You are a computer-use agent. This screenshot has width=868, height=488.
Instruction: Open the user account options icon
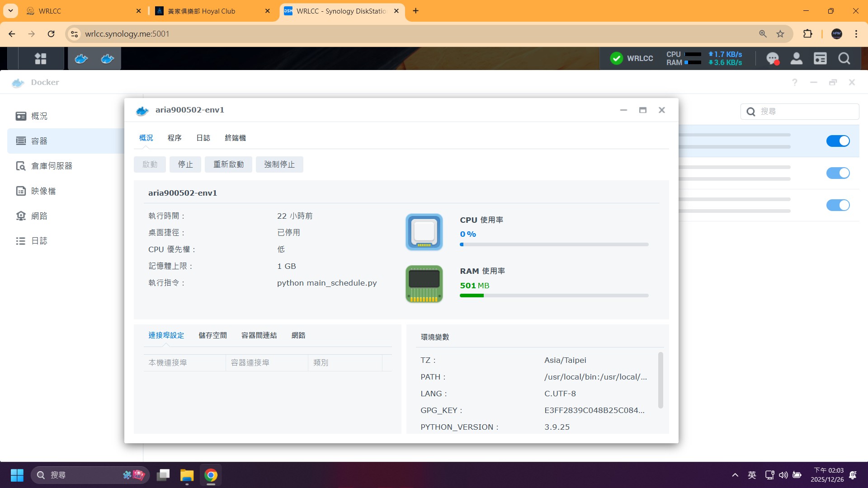pyautogui.click(x=796, y=58)
